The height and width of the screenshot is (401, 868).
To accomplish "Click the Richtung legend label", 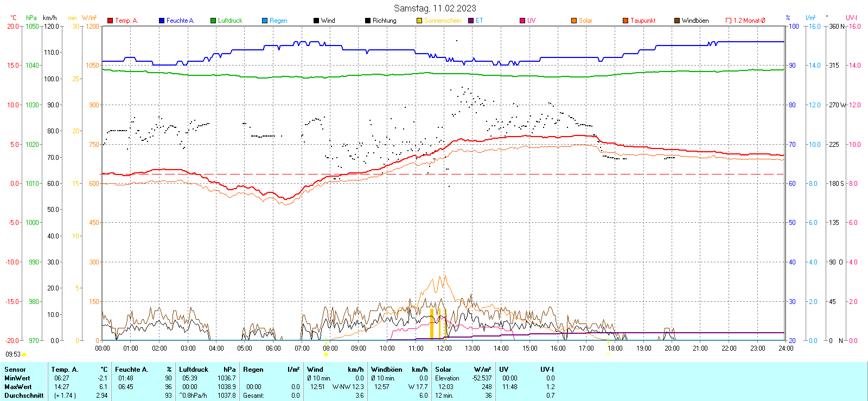I will pos(384,21).
